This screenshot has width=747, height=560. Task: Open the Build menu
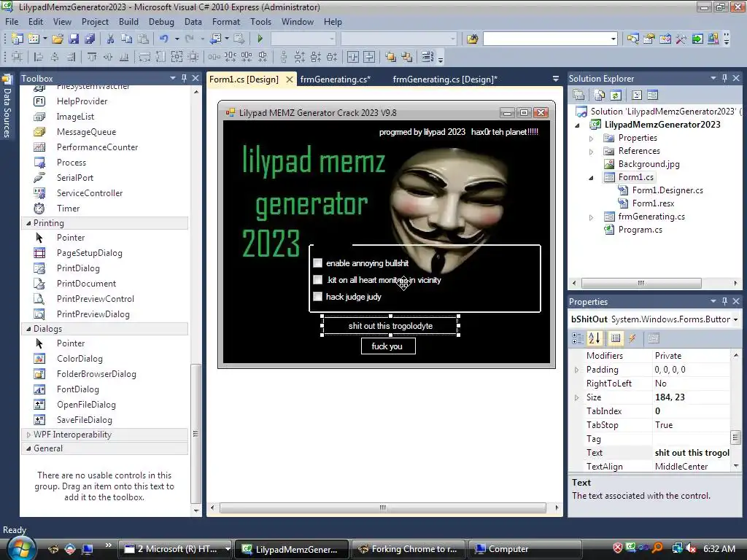point(128,22)
